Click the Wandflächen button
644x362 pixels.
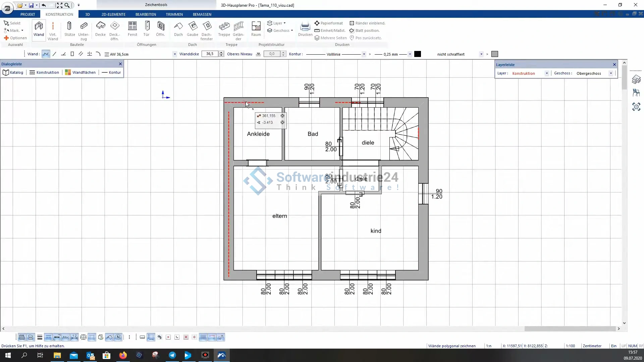click(80, 72)
